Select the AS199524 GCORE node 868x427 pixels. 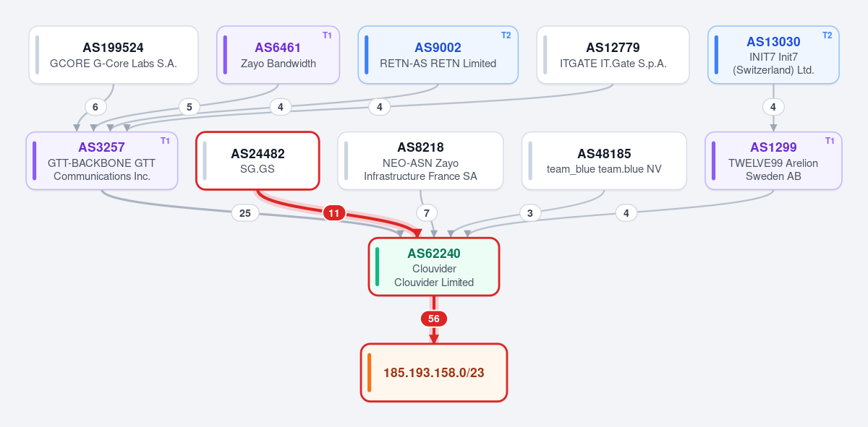[x=114, y=55]
